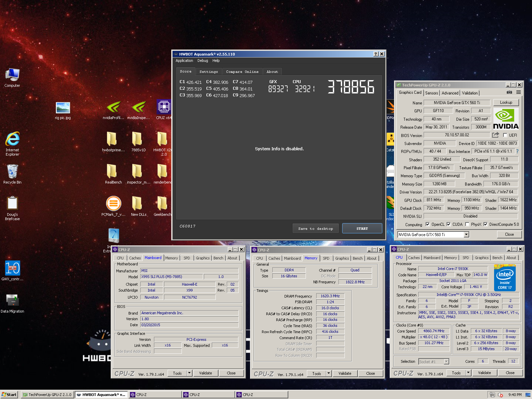Screen dimensions: 532x399
Task: Launch nvidiaInspector desktop shortcut
Action: [139, 110]
